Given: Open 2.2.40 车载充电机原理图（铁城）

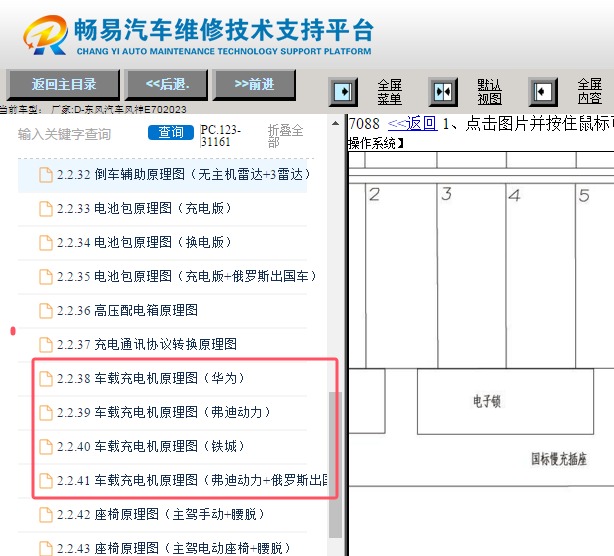Looking at the screenshot, I should 150,446.
